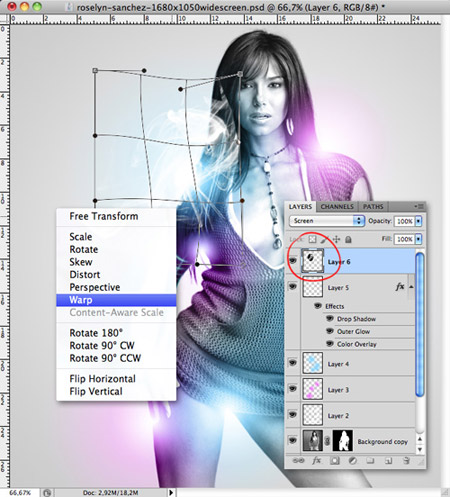
Task: Open the Screen blend mode dropdown
Action: pos(327,221)
